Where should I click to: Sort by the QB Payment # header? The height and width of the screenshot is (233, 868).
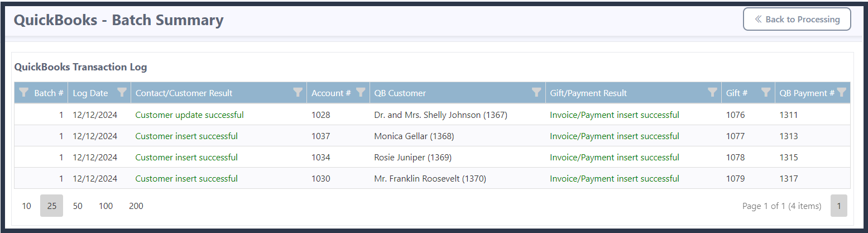point(807,93)
